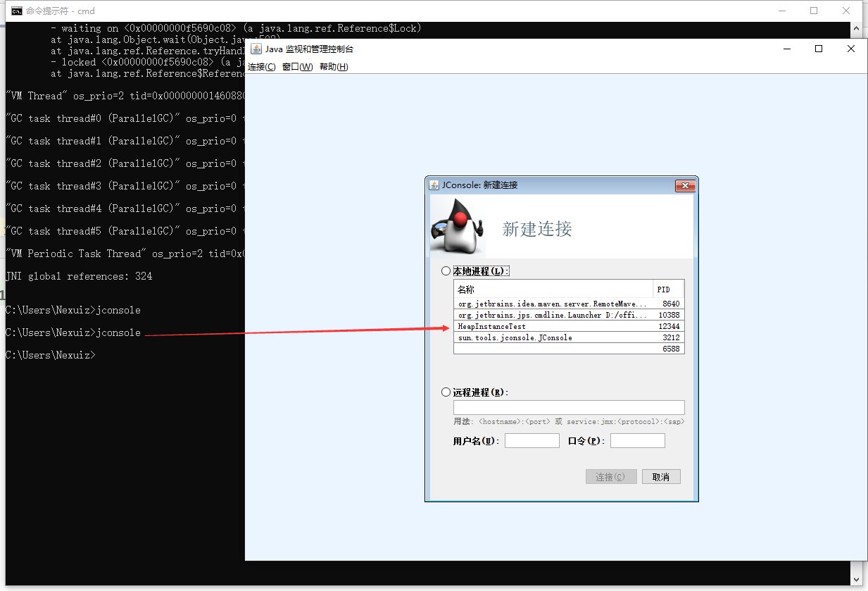The height and width of the screenshot is (591, 868).
Task: Select sun.tools.jconsole.JConsole process row
Action: click(569, 338)
